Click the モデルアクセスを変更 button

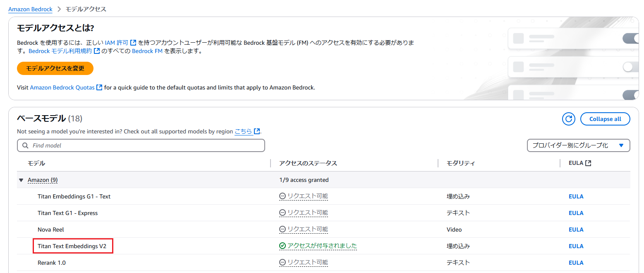click(55, 68)
